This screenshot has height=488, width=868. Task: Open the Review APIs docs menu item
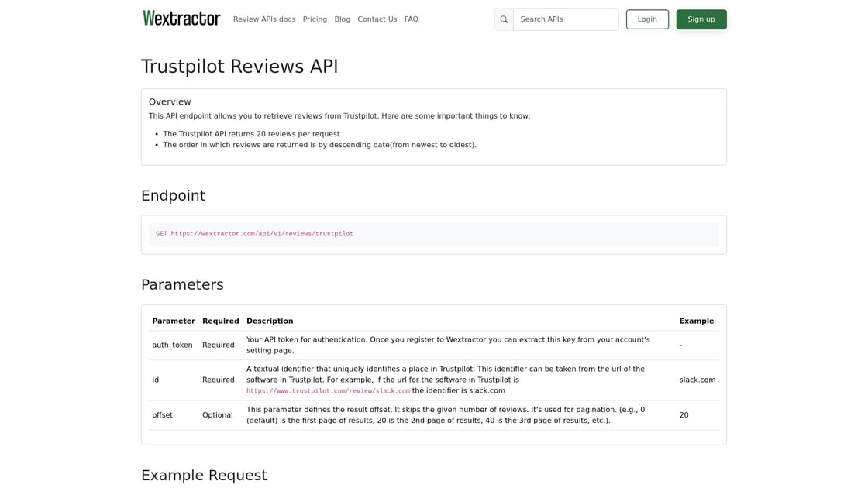(264, 19)
